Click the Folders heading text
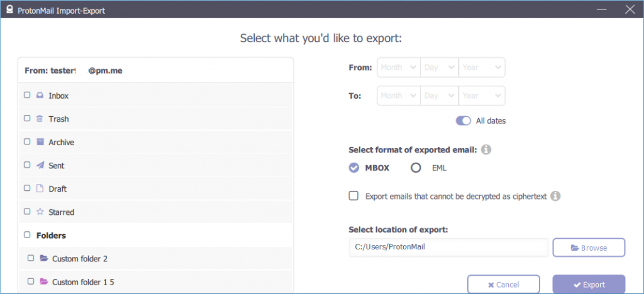Screen dimensions: 644x294 pos(52,236)
